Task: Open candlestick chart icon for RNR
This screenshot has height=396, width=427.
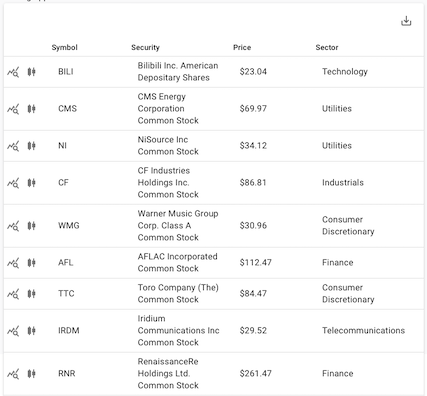Action: click(x=31, y=374)
